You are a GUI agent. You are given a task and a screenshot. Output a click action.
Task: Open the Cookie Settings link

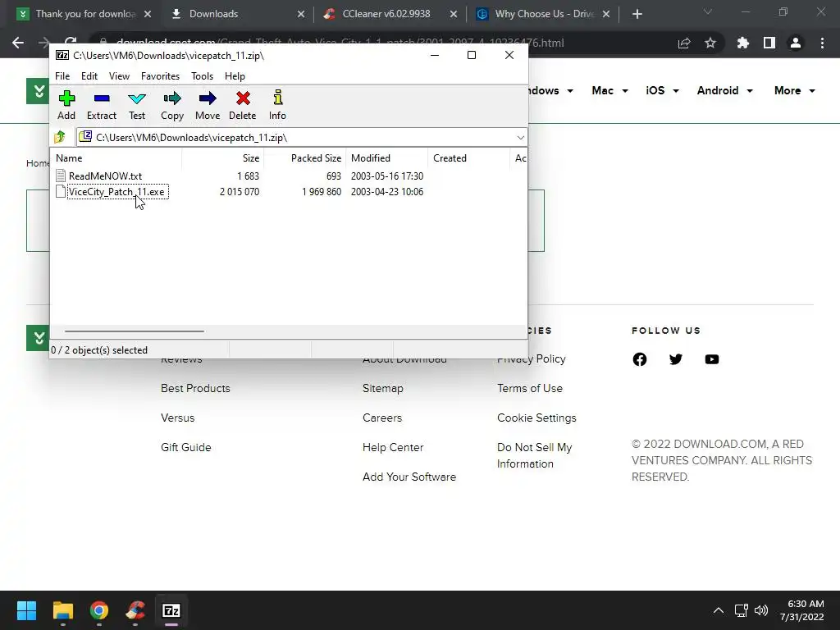[x=536, y=418]
